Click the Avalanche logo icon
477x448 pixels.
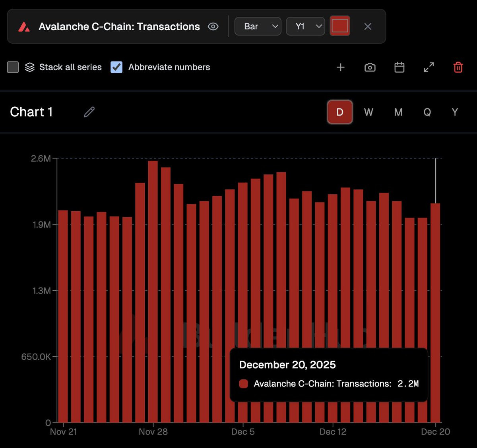pos(24,27)
